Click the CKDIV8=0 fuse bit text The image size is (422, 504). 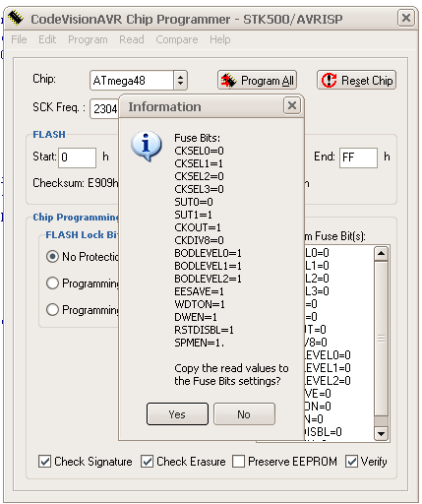[x=199, y=240]
